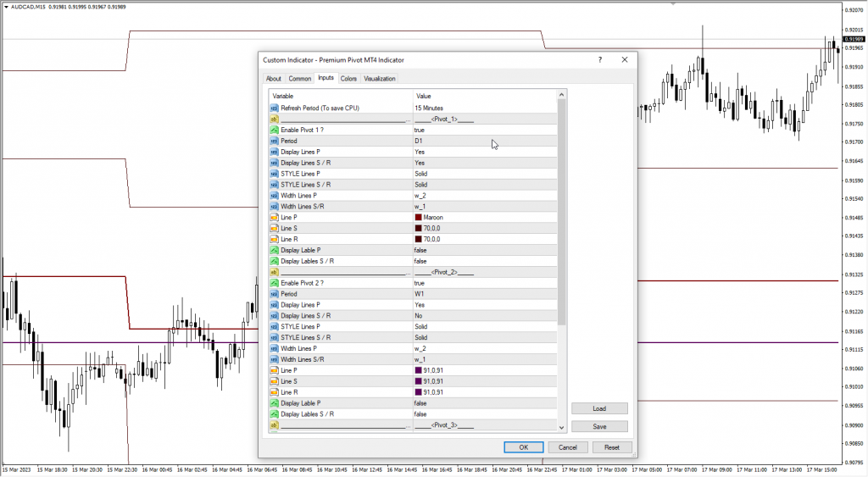This screenshot has width=868, height=477.
Task: Click the boolean icon next to Enable Pivot 1
Action: coord(274,130)
